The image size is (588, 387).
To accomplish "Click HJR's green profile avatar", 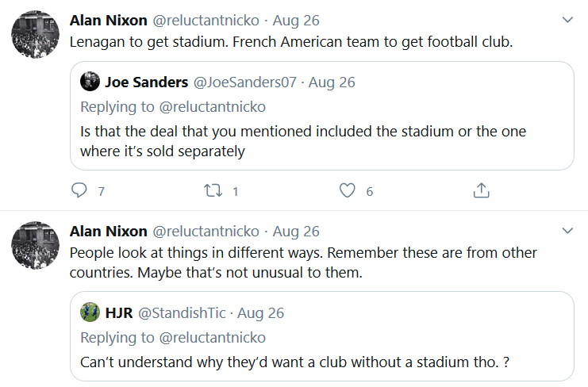I will click(x=90, y=312).
